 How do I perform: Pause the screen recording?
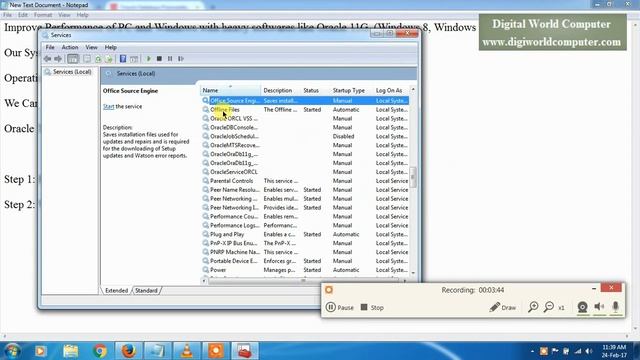pyautogui.click(x=340, y=307)
